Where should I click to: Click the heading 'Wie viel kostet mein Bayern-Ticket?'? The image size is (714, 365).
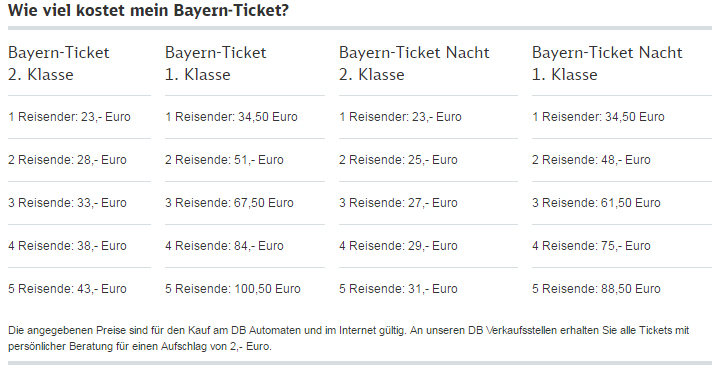click(x=148, y=10)
